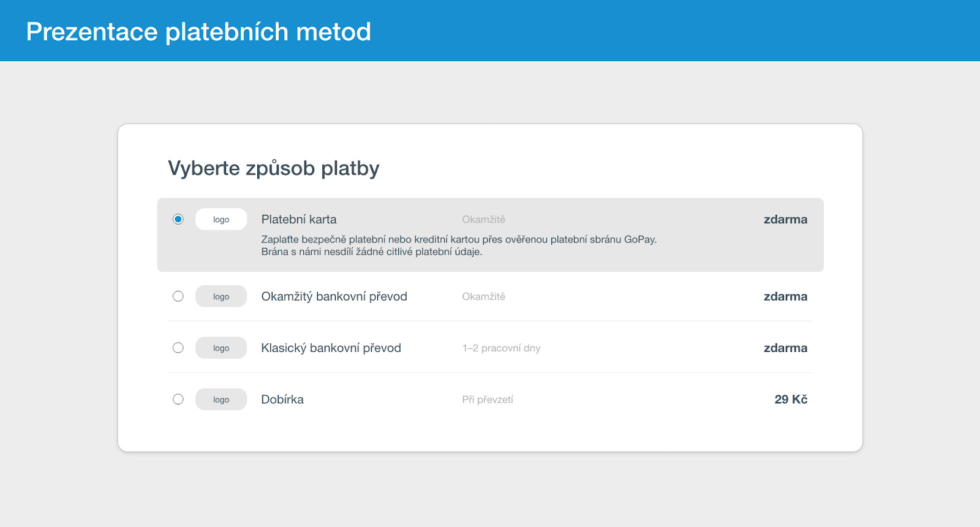This screenshot has height=527, width=980.
Task: Click the 29 Kč price for Dobírka
Action: [x=791, y=399]
